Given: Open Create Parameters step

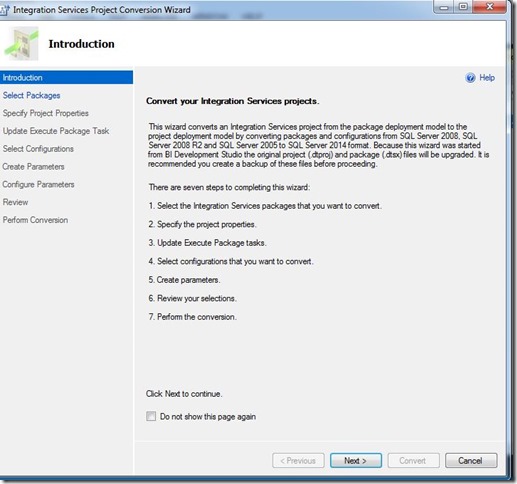Looking at the screenshot, I should [33, 166].
